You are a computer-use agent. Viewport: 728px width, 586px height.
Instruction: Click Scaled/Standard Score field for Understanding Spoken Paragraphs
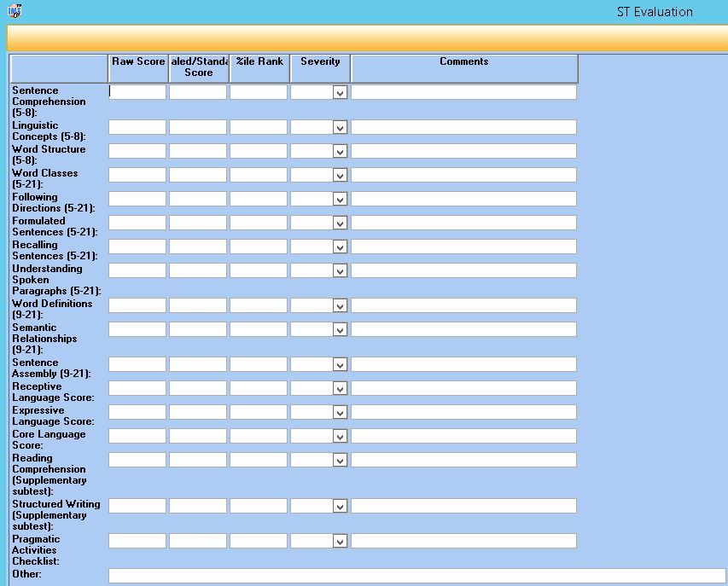tap(198, 270)
